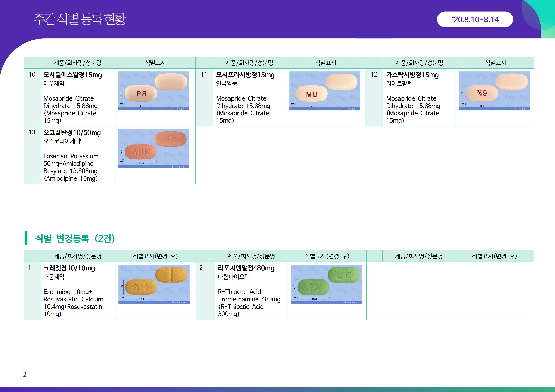Click company name 다림바이오텍
555x392 pixels.
click(x=234, y=277)
